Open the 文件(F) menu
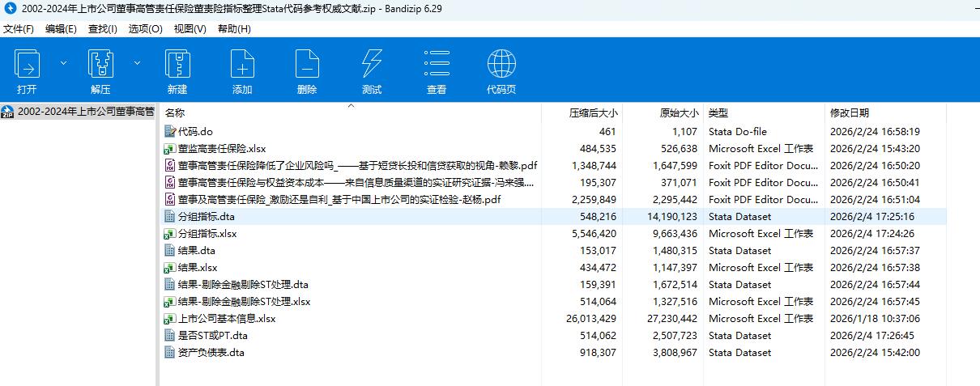Viewport: 980px width, 386px height. pyautogui.click(x=19, y=29)
